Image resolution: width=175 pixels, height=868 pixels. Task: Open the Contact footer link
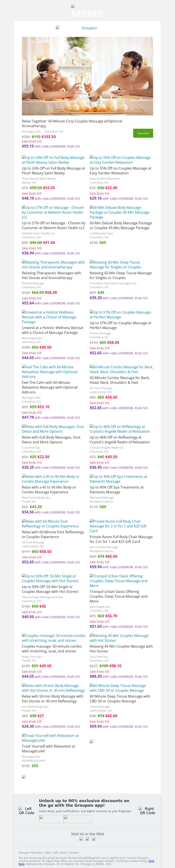pos(74,853)
